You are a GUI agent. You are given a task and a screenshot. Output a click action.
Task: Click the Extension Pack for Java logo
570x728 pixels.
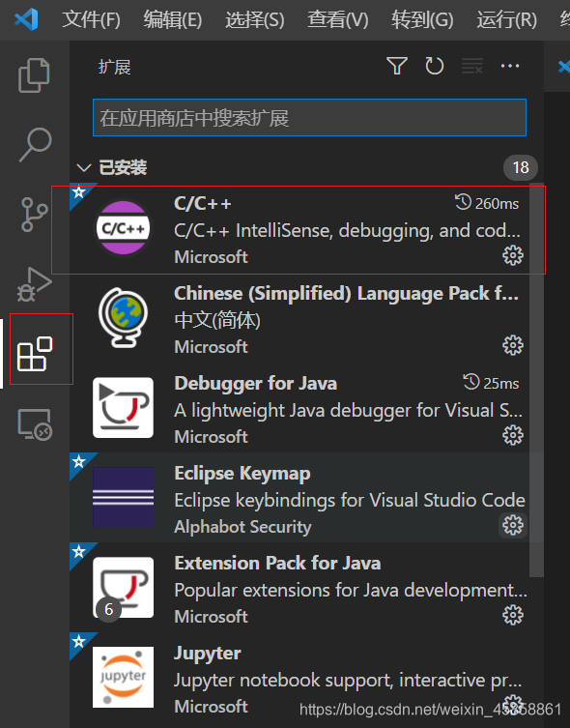click(x=123, y=587)
